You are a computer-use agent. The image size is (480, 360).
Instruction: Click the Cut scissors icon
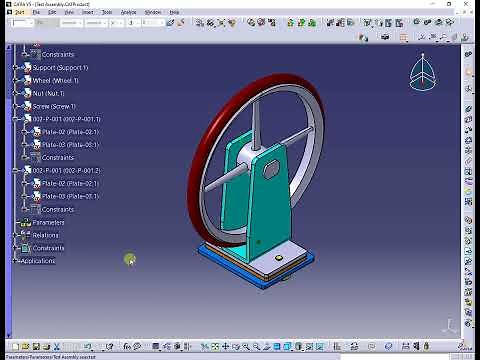point(57,347)
